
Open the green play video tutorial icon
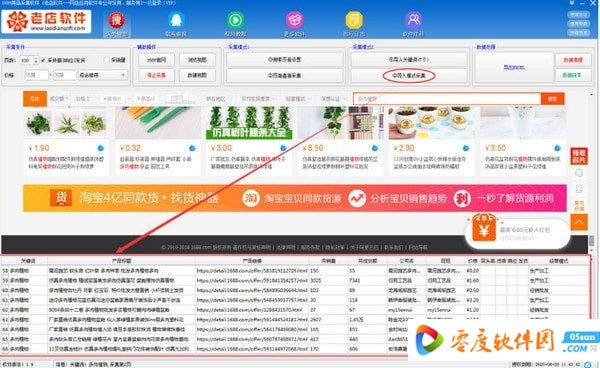235,20
